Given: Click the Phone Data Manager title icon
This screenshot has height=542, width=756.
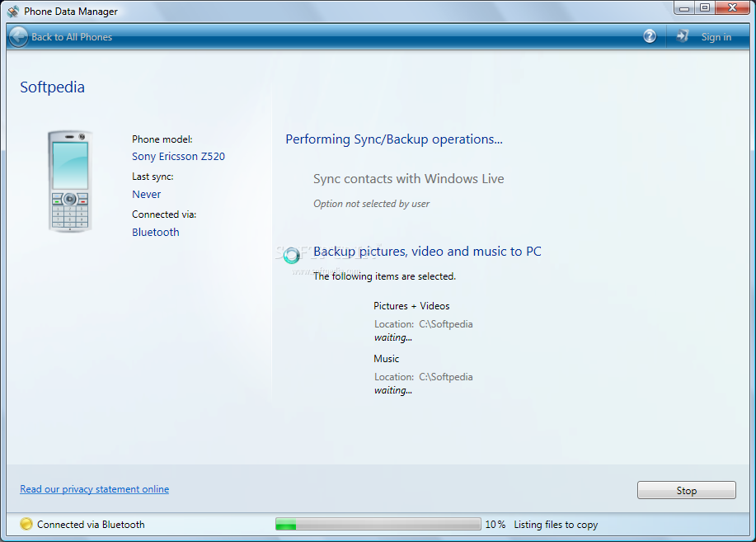Looking at the screenshot, I should coord(13,11).
